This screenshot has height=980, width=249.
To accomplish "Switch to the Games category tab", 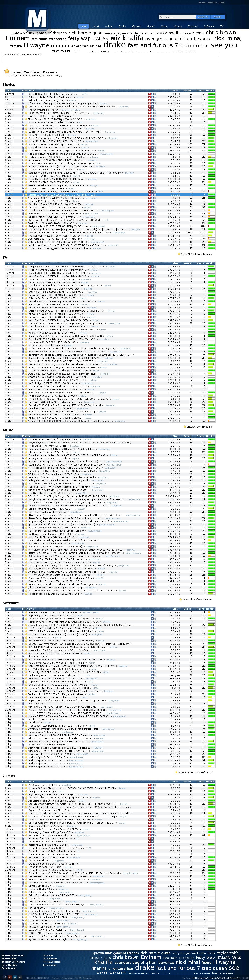I will click(x=136, y=27).
